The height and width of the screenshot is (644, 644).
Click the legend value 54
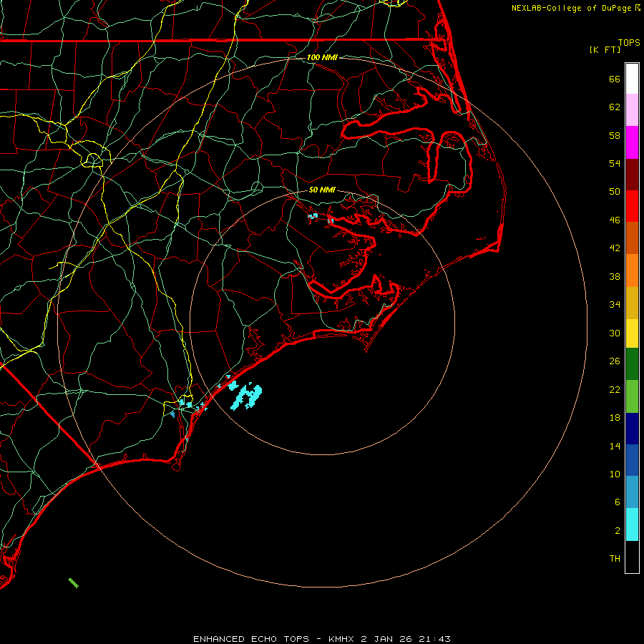[x=615, y=163]
